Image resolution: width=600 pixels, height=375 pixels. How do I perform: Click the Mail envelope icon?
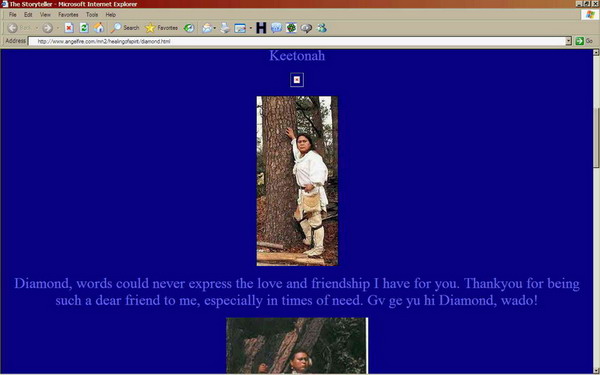pos(207,28)
